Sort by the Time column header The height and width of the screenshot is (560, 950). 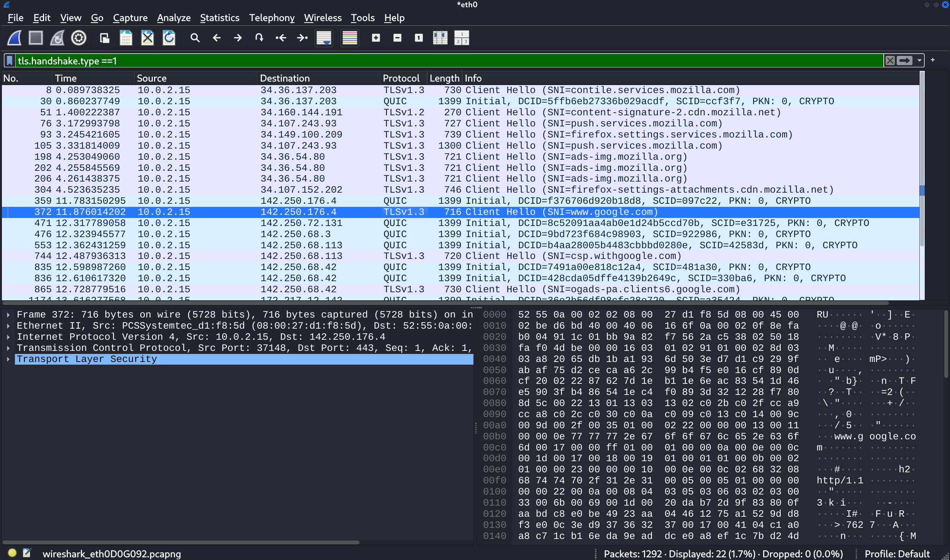[x=93, y=78]
